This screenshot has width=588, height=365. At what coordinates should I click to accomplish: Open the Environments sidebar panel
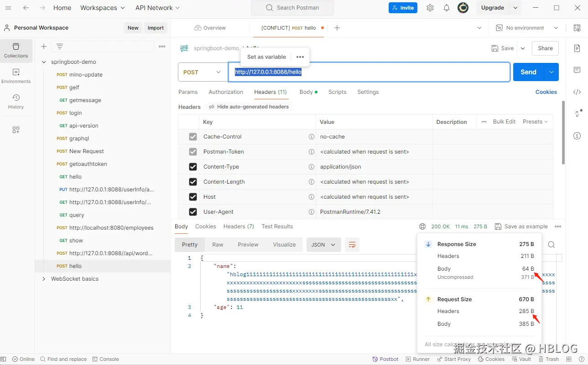(x=16, y=76)
